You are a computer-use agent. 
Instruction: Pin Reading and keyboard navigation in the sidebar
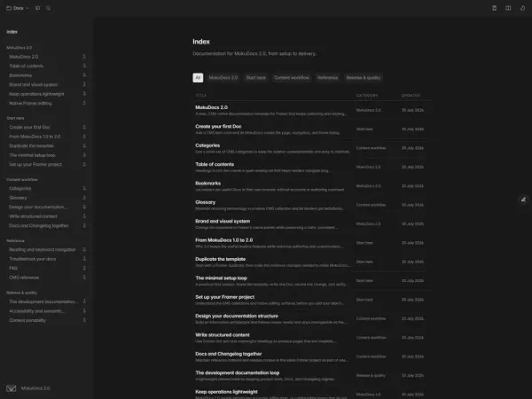84,249
